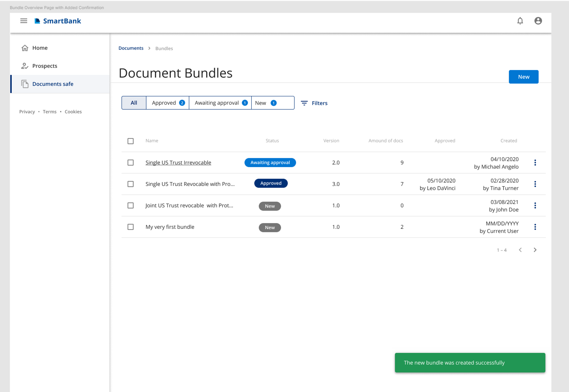569x392 pixels.
Task: Open the Filters icon
Action: coord(304,103)
